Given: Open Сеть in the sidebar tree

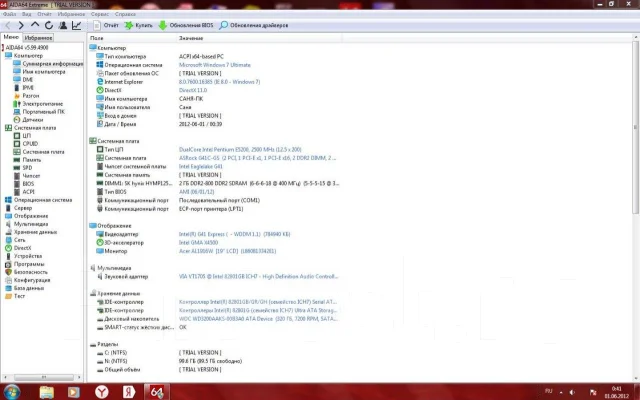Looking at the screenshot, I should 19,240.
